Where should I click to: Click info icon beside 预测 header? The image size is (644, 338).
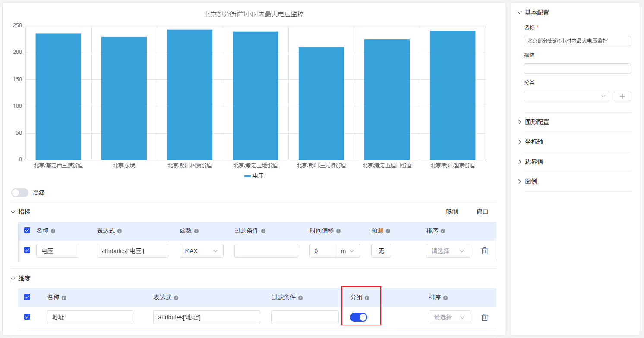(388, 231)
